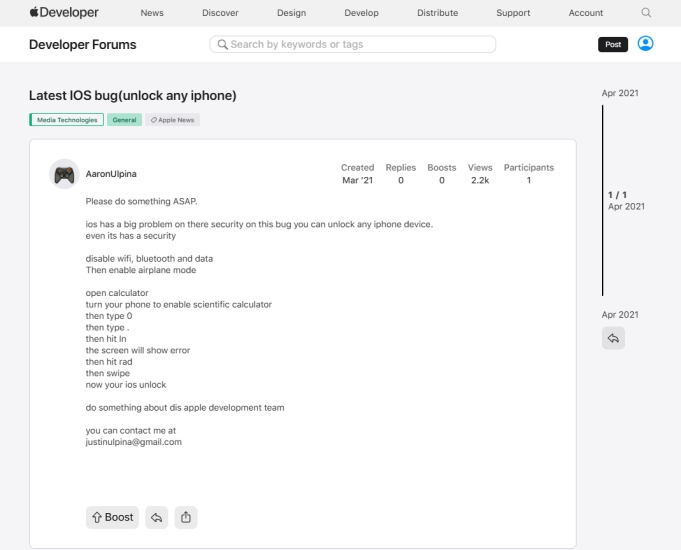This screenshot has height=550, width=681.
Task: Open the user account profile icon
Action: coord(645,45)
